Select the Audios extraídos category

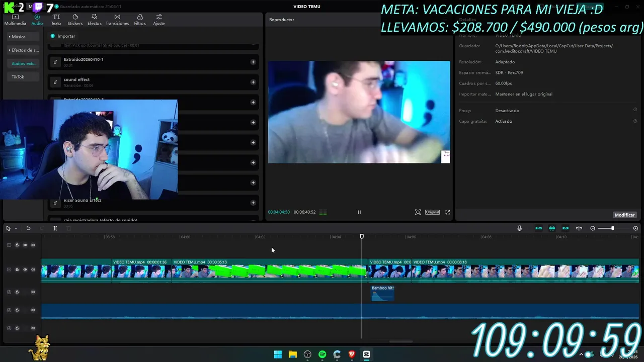[24, 63]
